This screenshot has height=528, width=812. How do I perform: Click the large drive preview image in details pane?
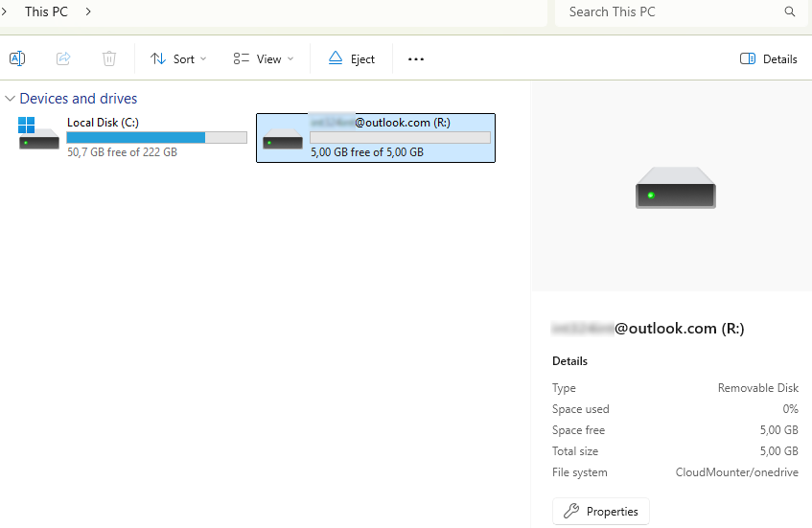(x=675, y=188)
